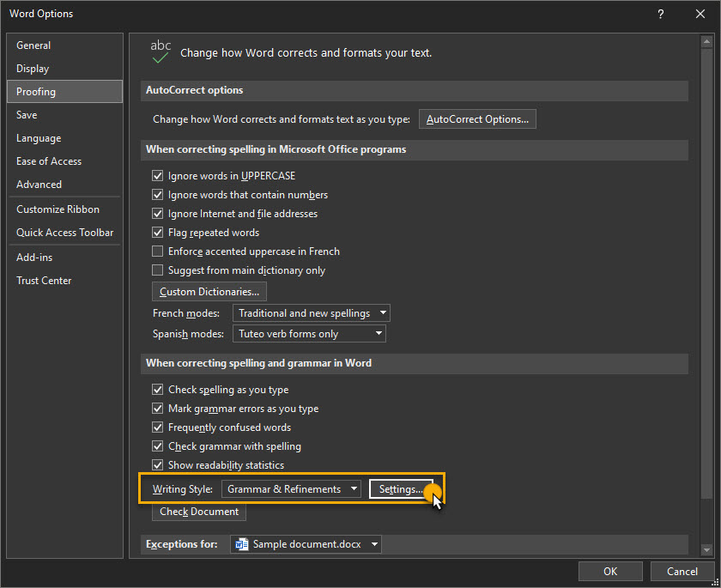Toggle Frequently confused words checkbox
The height and width of the screenshot is (588, 721).
(157, 427)
